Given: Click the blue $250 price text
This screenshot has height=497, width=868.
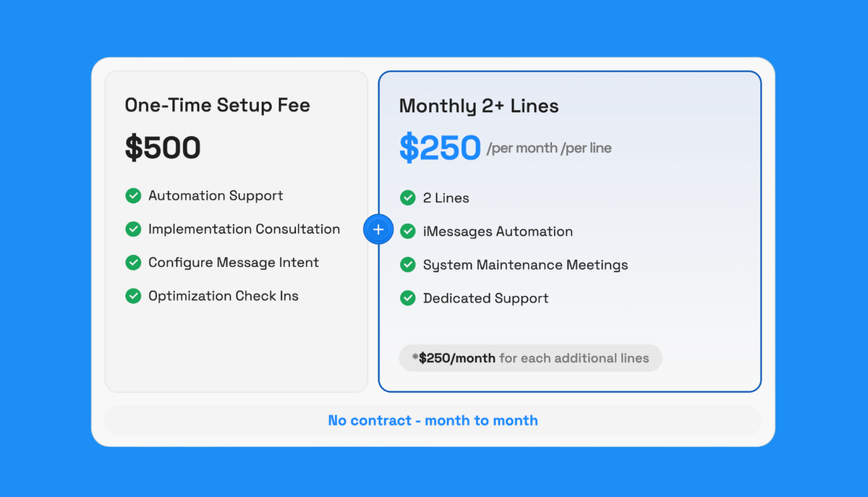Looking at the screenshot, I should tap(440, 148).
